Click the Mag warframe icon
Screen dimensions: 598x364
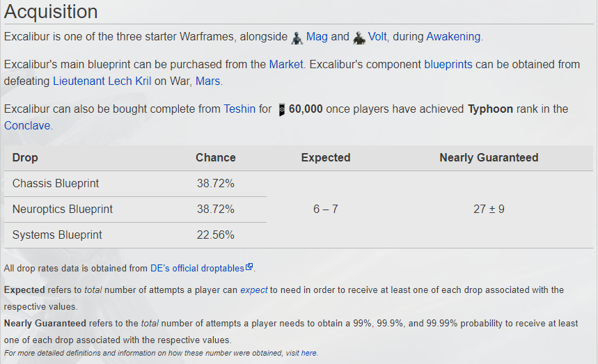click(297, 38)
